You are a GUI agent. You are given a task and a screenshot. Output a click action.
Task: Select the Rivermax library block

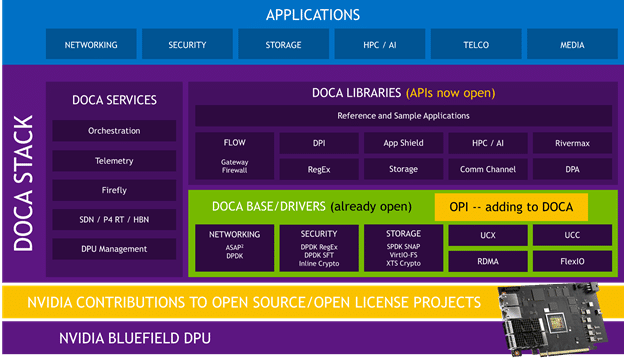(572, 143)
